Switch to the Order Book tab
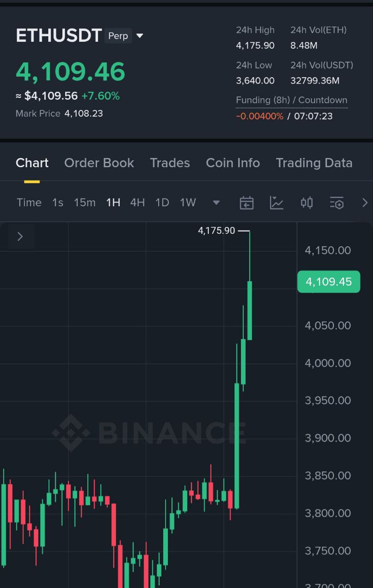Screen dimensions: 373x588 99,163
